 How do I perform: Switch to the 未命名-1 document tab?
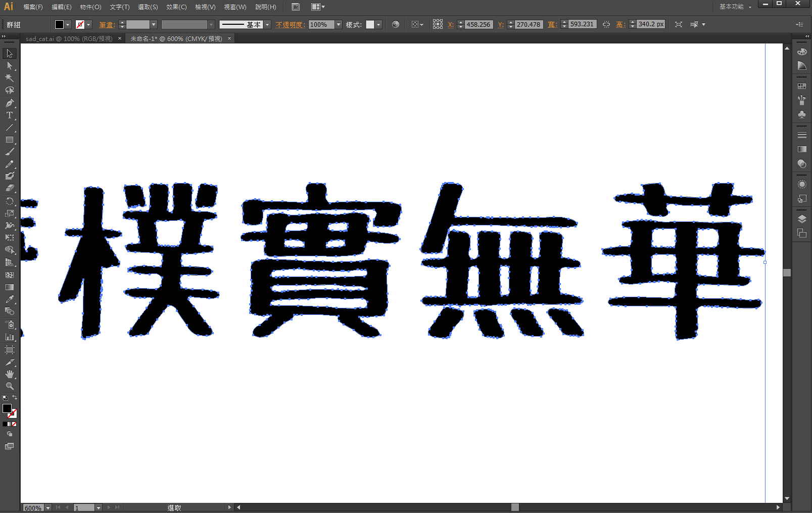pyautogui.click(x=176, y=38)
